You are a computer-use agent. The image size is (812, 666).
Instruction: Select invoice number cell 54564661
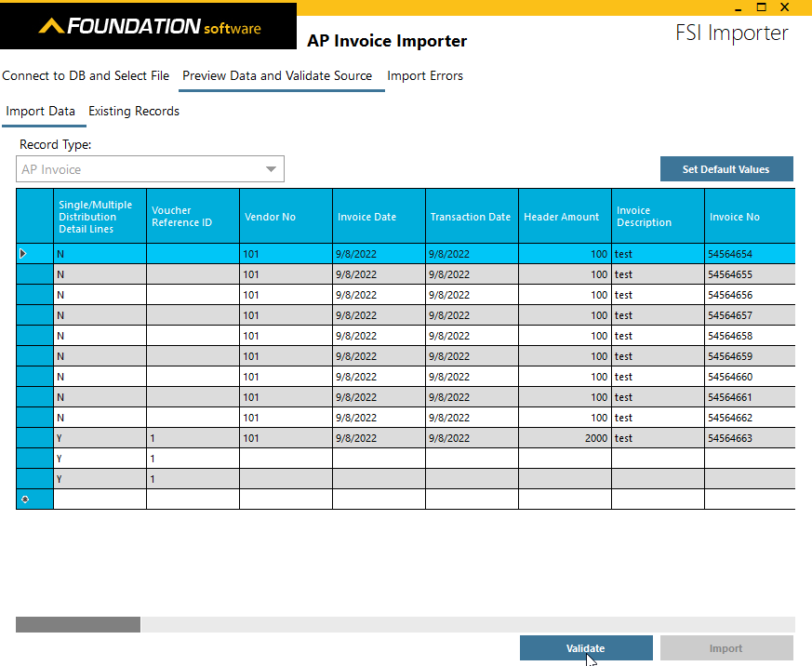pyautogui.click(x=750, y=397)
